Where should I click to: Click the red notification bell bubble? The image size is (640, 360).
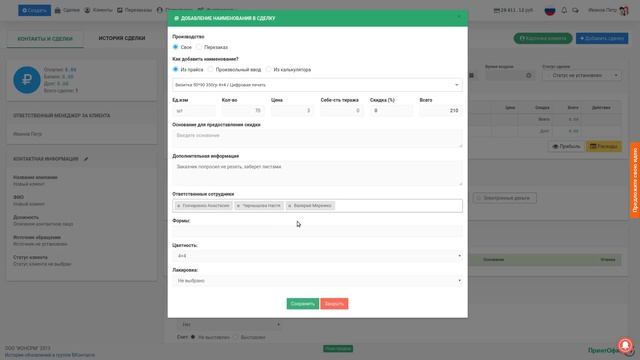pyautogui.click(x=625, y=346)
